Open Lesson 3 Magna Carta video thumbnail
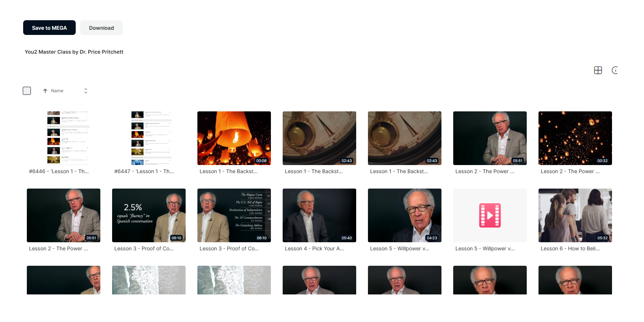This screenshot has height=322, width=644. click(234, 215)
